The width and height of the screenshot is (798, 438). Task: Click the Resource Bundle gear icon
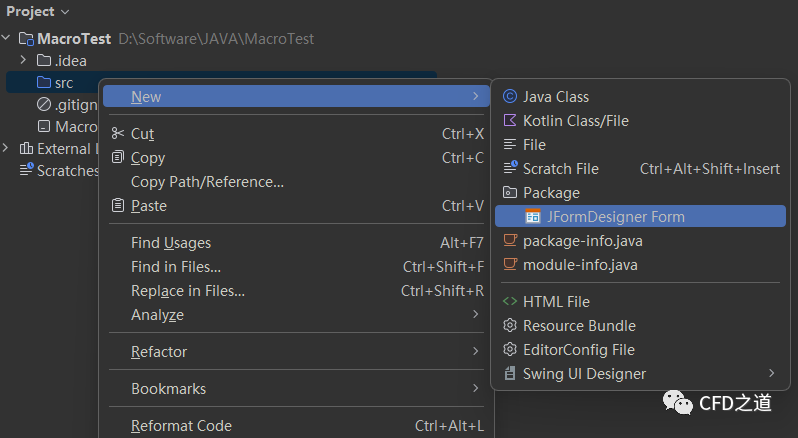pyautogui.click(x=510, y=326)
